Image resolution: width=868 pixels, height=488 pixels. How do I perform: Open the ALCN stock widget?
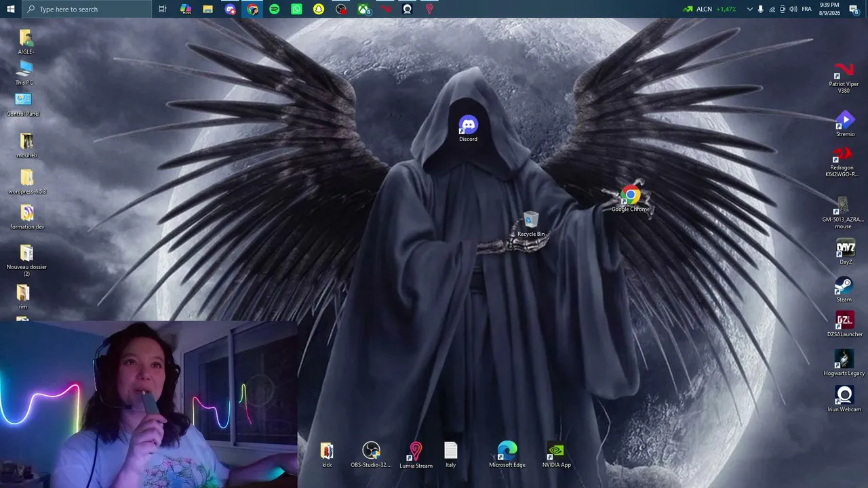tap(709, 9)
